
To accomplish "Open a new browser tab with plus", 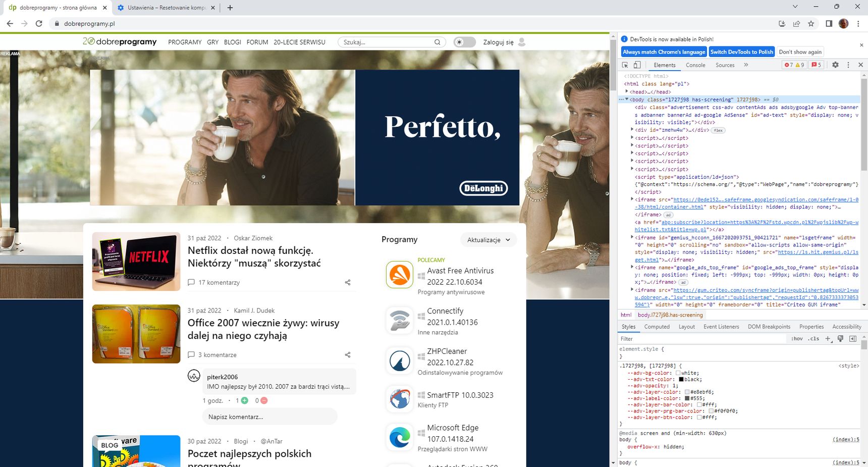I will pyautogui.click(x=230, y=8).
